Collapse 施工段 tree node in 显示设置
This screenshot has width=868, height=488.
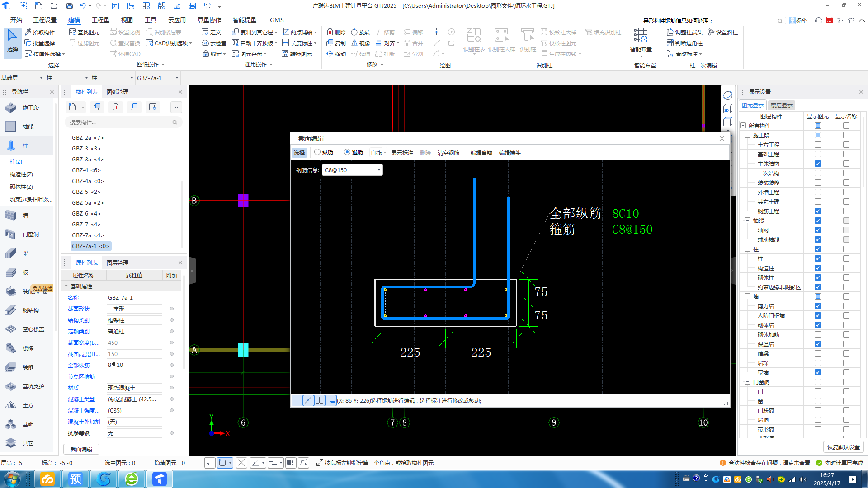coord(748,135)
